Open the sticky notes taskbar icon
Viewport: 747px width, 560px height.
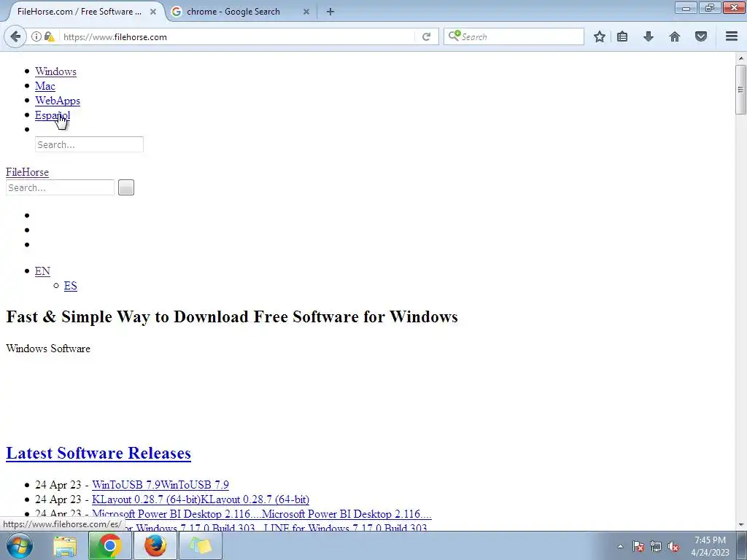click(x=200, y=545)
